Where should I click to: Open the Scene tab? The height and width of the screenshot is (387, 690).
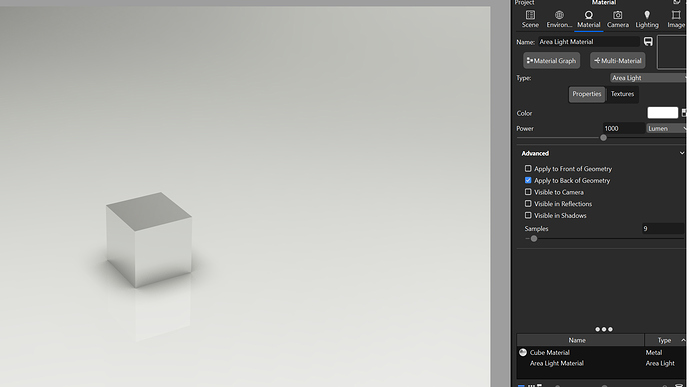[530, 19]
